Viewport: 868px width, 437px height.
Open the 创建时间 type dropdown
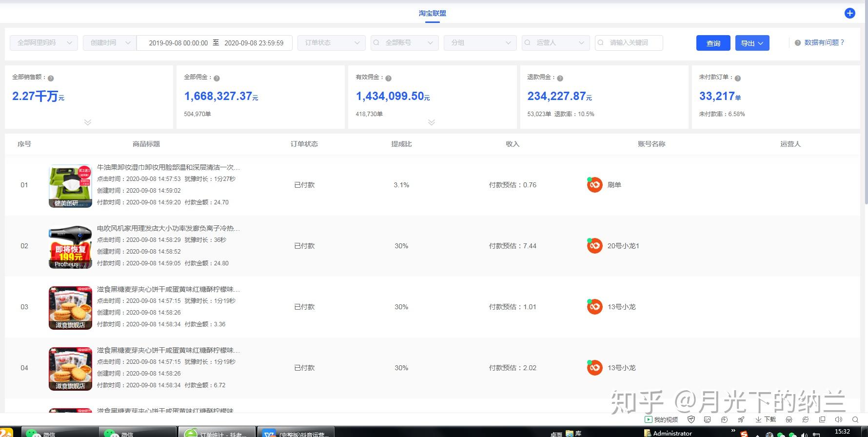coord(109,42)
